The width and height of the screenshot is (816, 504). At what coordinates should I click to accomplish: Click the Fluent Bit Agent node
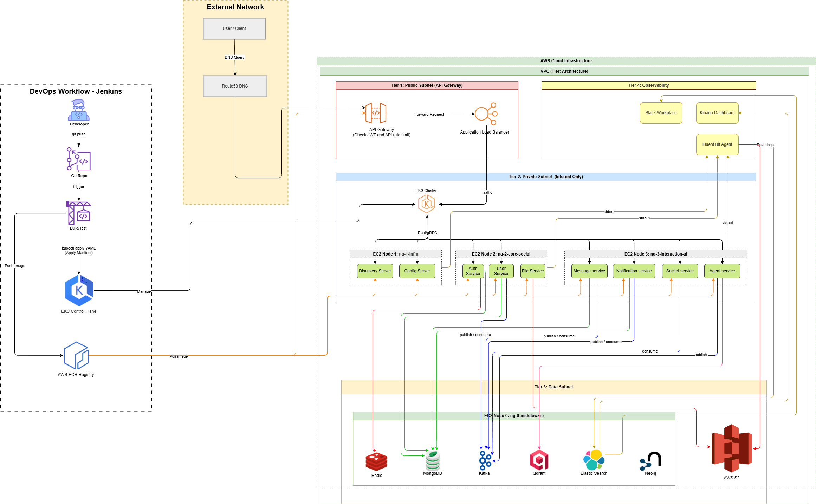[717, 144]
